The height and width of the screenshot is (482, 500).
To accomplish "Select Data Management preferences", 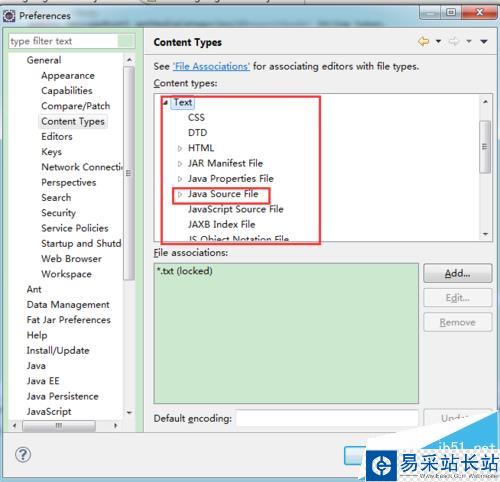I will (x=68, y=305).
